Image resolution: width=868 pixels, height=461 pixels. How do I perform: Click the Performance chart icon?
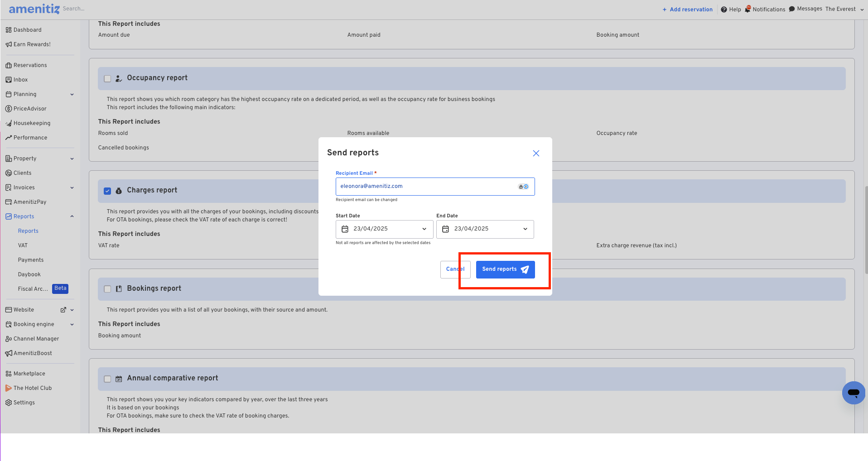click(9, 138)
